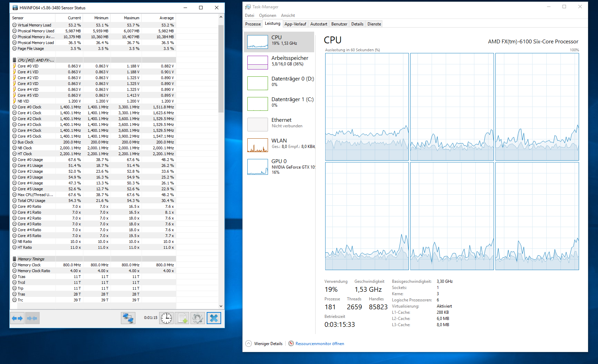This screenshot has width=598, height=364.
Task: Open the Optionen menu
Action: pyautogui.click(x=268, y=15)
